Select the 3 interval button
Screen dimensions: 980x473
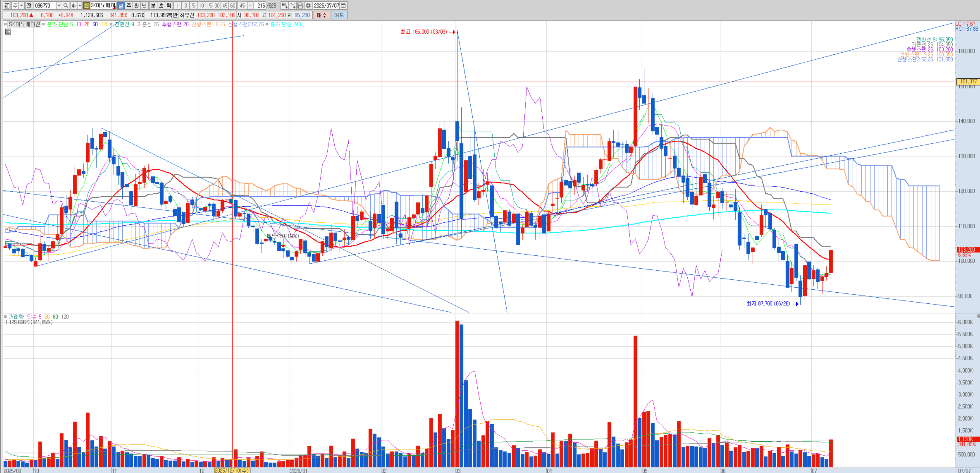click(186, 5)
